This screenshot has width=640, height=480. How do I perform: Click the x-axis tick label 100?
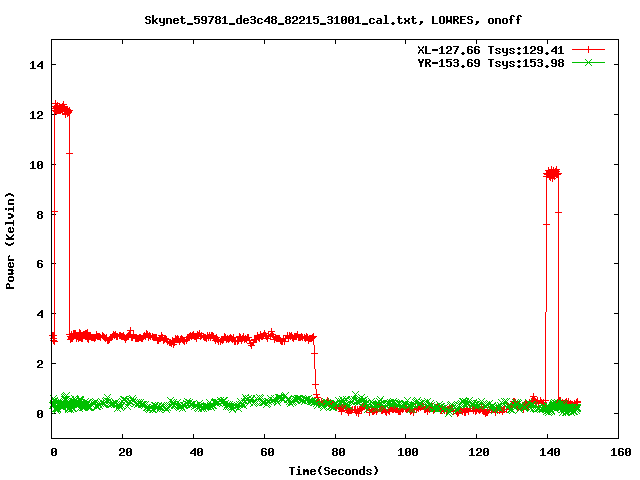coord(408,452)
